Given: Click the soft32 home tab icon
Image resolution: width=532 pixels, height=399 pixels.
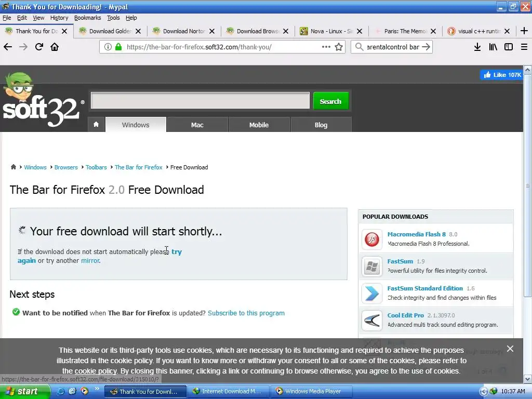Looking at the screenshot, I should pos(96,125).
